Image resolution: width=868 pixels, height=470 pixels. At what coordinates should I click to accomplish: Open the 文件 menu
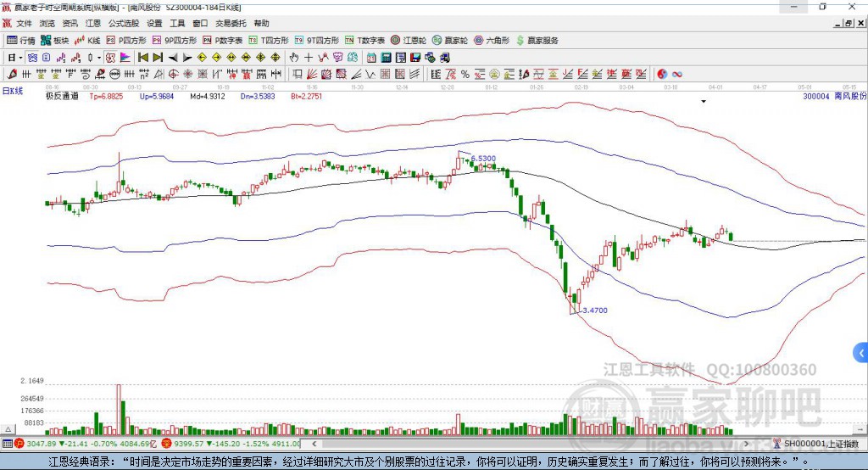point(24,23)
